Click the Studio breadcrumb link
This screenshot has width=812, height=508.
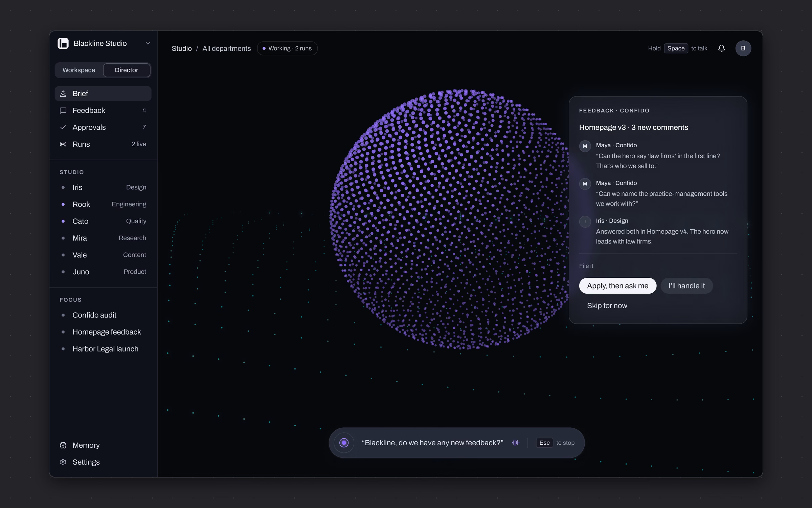[x=182, y=48]
